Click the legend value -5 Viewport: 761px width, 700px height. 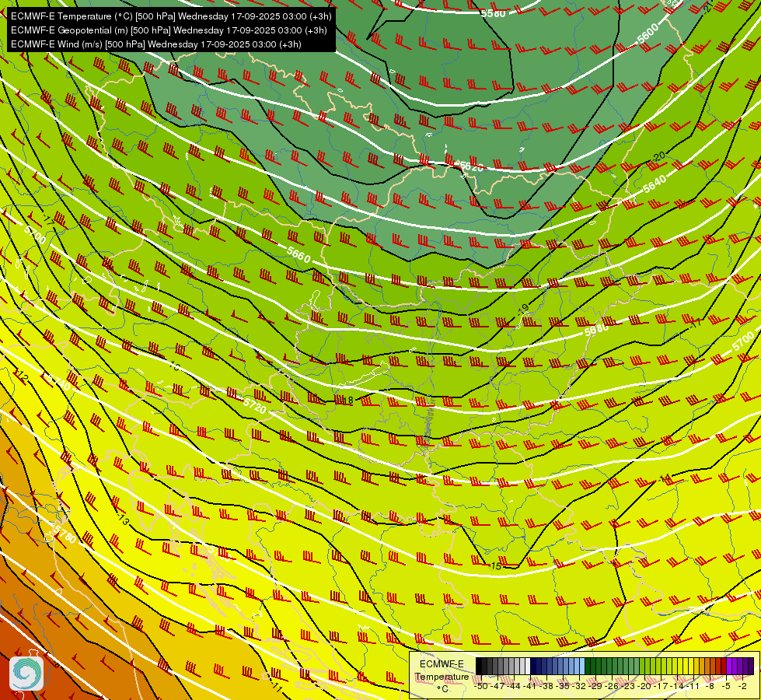(726, 686)
